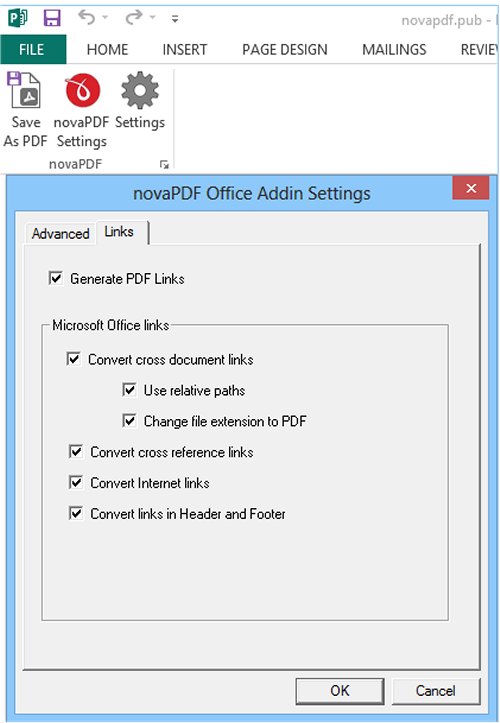This screenshot has width=500, height=723.
Task: Click the Publisher application icon
Action: coord(18,18)
